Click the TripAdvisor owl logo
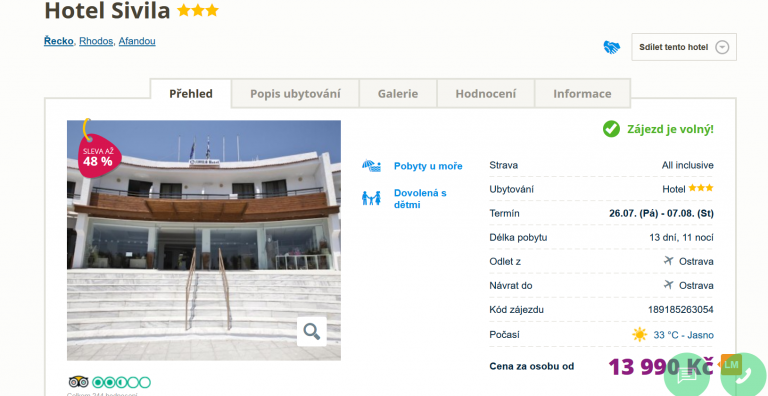The image size is (768, 396). pyautogui.click(x=78, y=382)
